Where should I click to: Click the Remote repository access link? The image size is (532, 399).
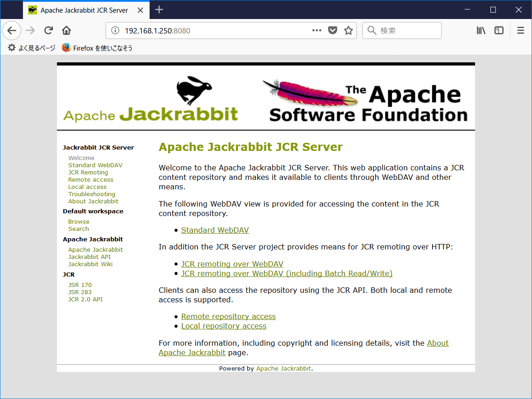228,316
